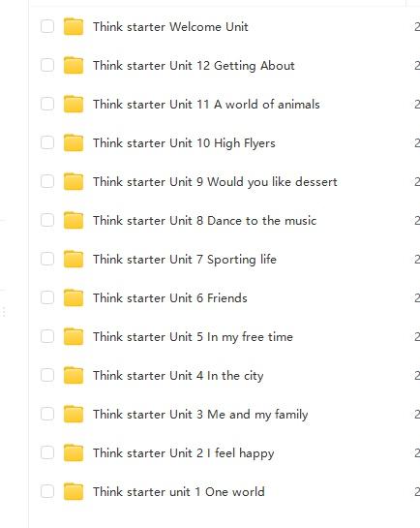Tick checkbox beside Unit 9 Would you like dessert

point(47,181)
